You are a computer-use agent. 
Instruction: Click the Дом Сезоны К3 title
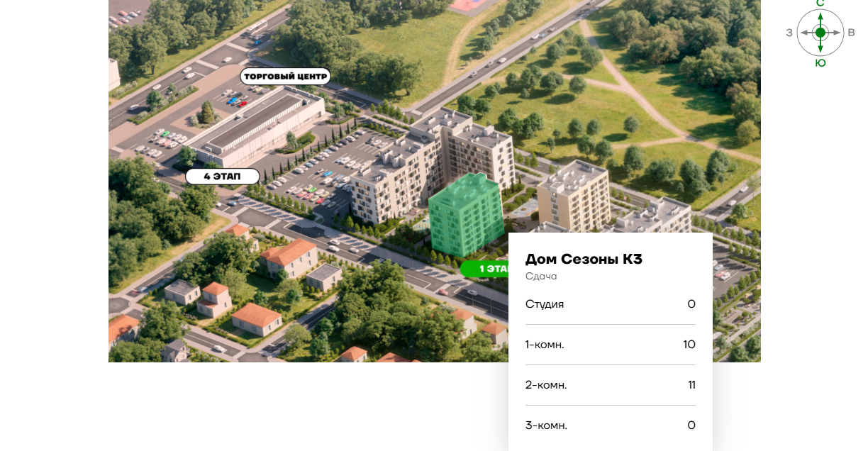coord(584,259)
